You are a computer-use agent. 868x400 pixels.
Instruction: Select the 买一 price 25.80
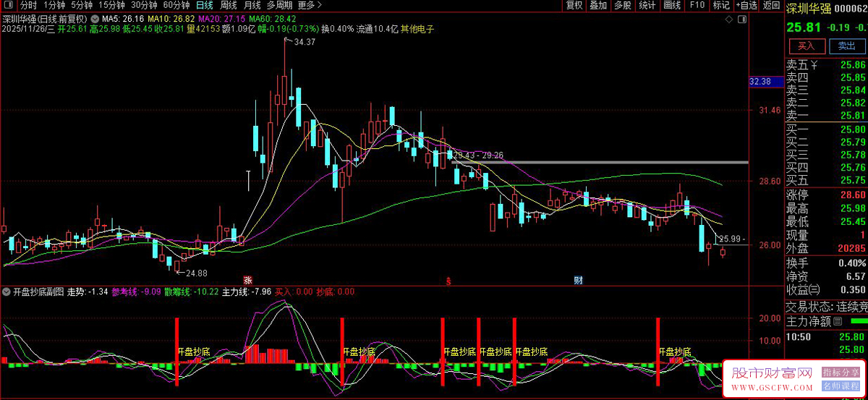coord(854,129)
